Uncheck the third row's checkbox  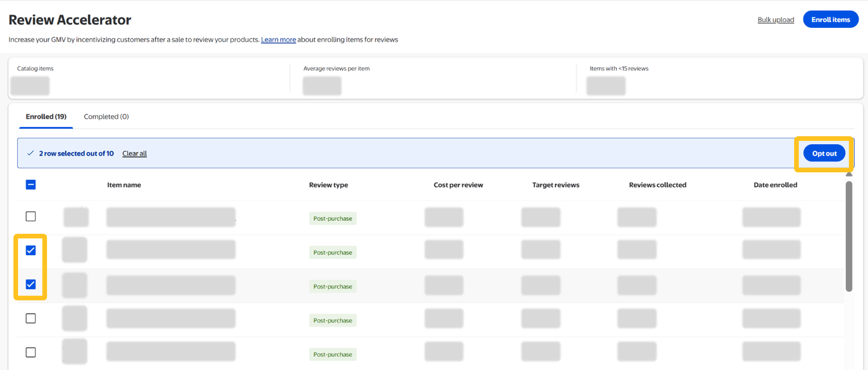[x=31, y=284]
